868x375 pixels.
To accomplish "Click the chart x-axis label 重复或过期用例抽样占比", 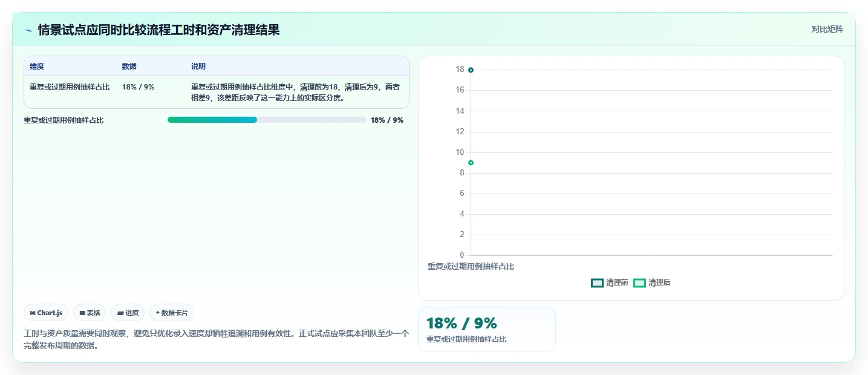I will (x=471, y=266).
